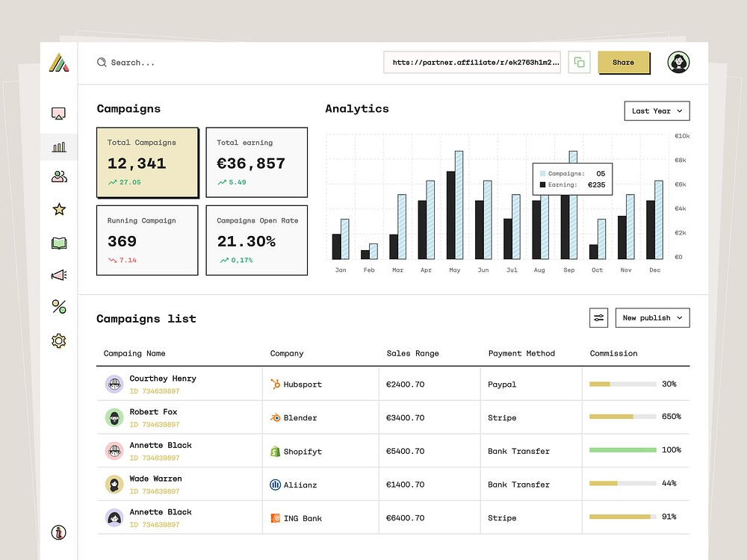Open the percent commission sidebar icon

click(x=59, y=307)
